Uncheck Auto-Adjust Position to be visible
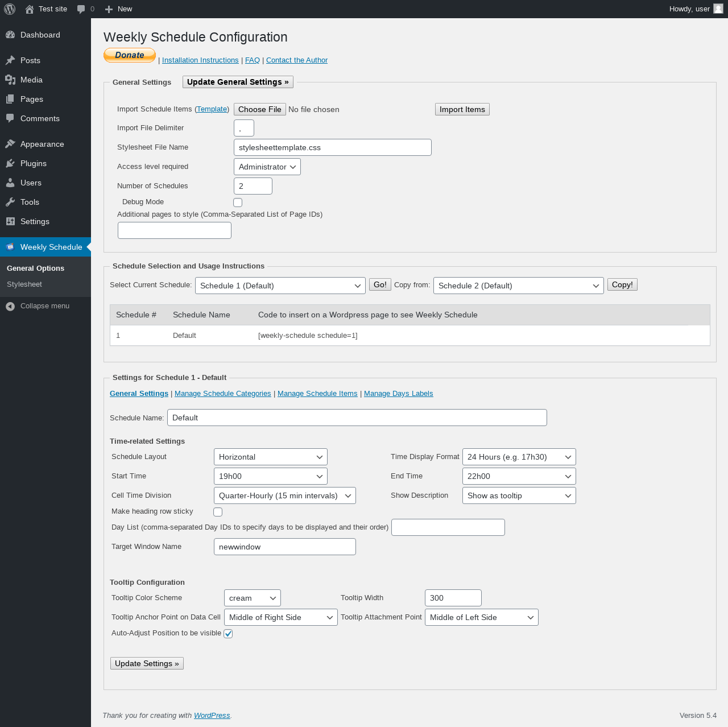 tap(228, 634)
